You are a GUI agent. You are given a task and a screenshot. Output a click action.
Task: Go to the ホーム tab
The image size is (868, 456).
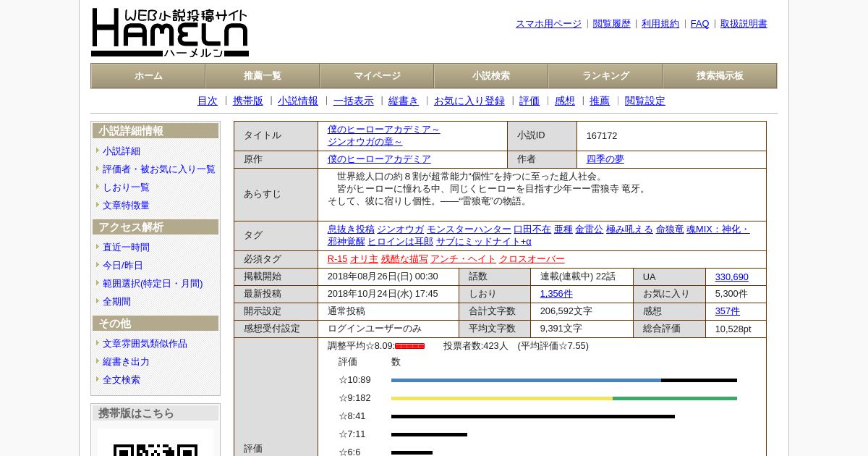tap(148, 76)
